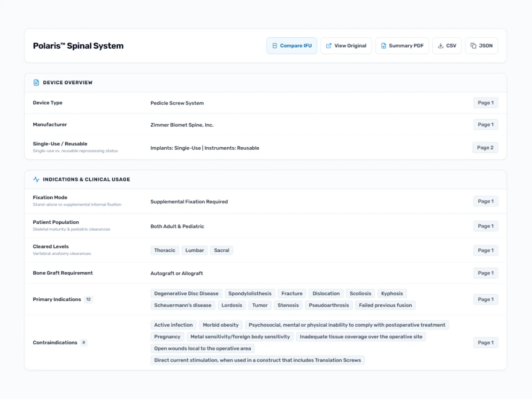532x399 pixels.
Task: Click the Device Overview document icon
Action: [36, 82]
